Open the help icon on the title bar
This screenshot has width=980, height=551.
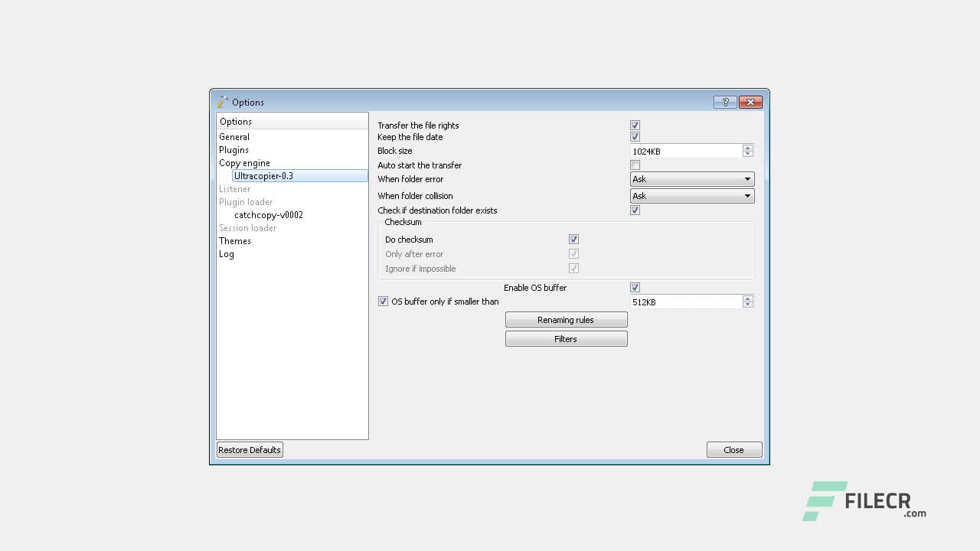click(x=724, y=101)
